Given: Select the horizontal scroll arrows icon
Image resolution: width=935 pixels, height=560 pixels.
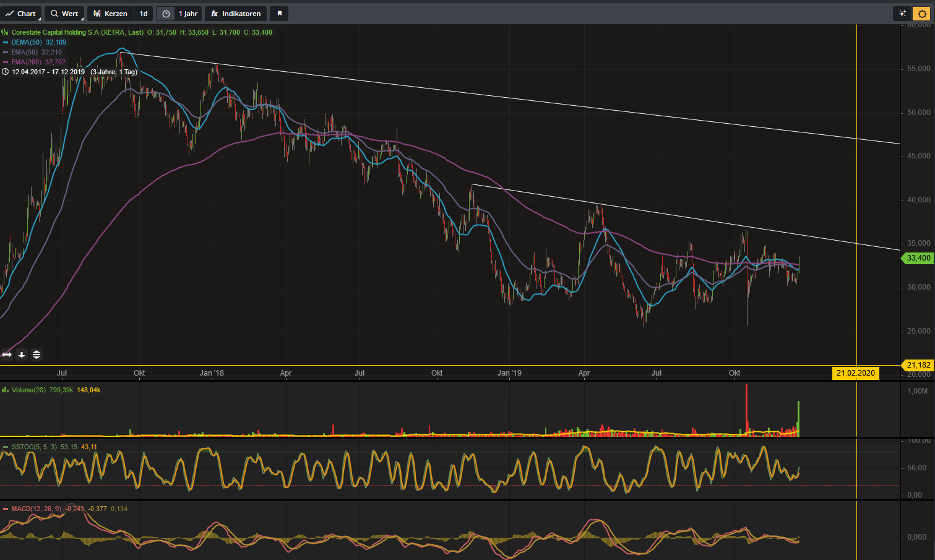Looking at the screenshot, I should [x=6, y=355].
